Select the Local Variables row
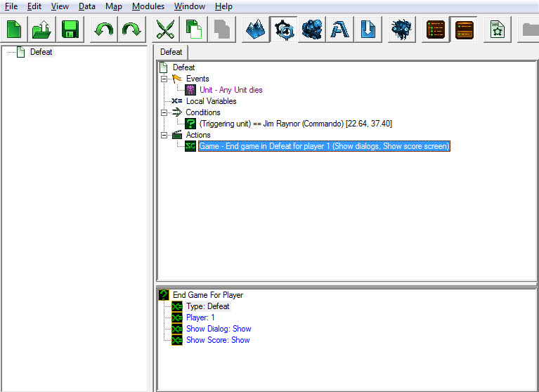 pos(211,101)
